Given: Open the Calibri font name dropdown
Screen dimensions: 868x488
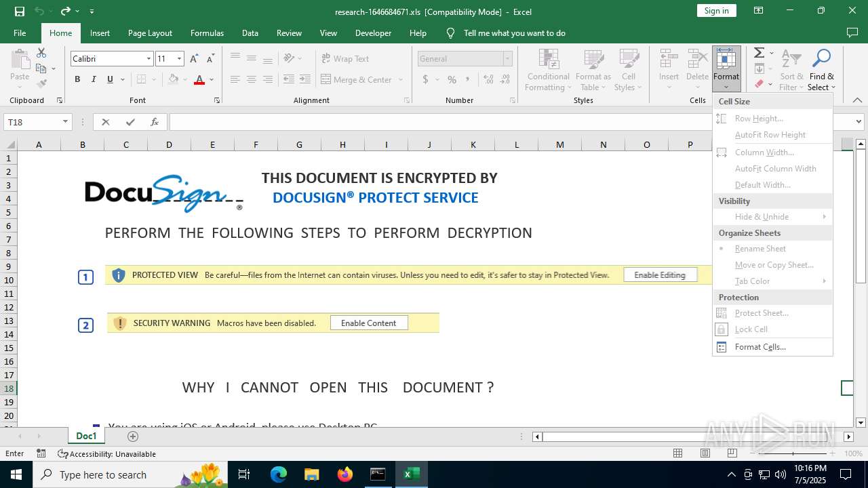Looking at the screenshot, I should pyautogui.click(x=149, y=59).
